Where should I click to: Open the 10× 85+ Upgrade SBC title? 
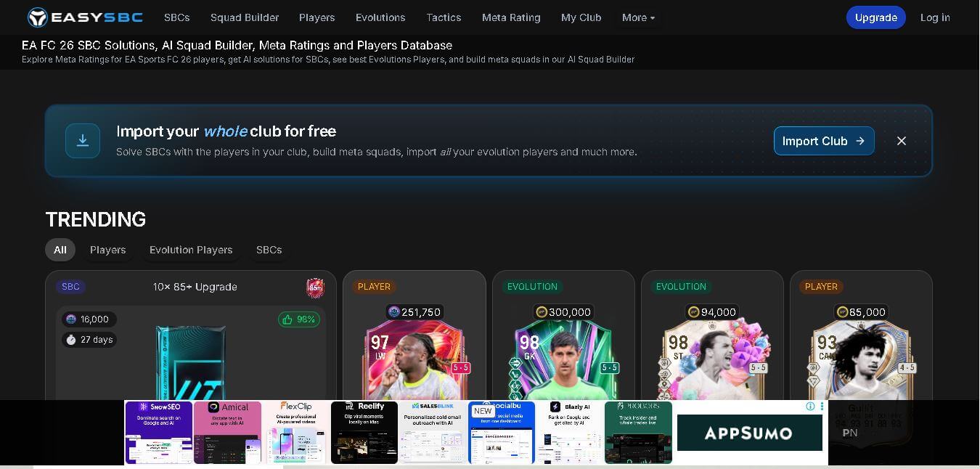pyautogui.click(x=195, y=287)
